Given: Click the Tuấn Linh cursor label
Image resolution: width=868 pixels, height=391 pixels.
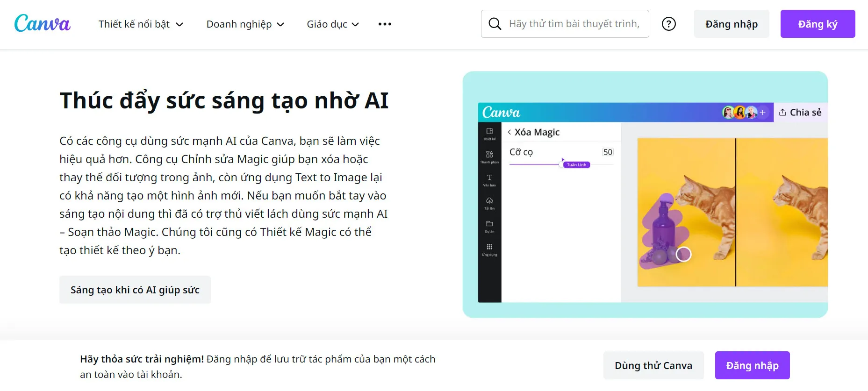Looking at the screenshot, I should tap(576, 164).
